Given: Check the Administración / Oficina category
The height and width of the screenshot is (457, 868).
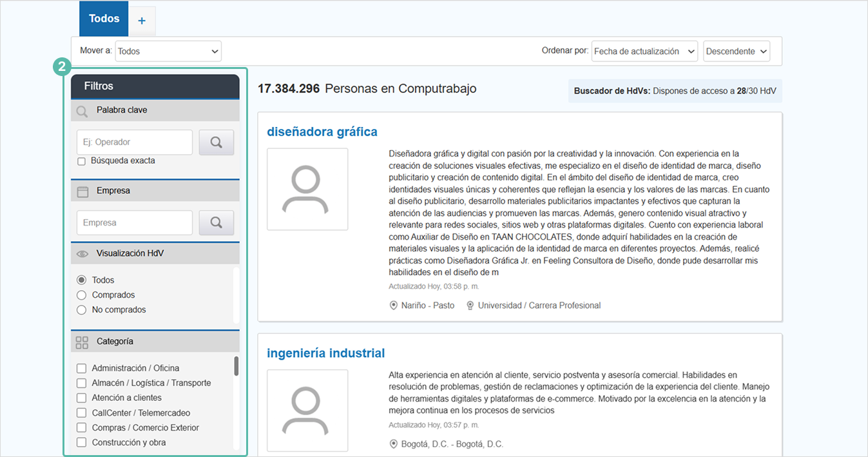Looking at the screenshot, I should (81, 369).
